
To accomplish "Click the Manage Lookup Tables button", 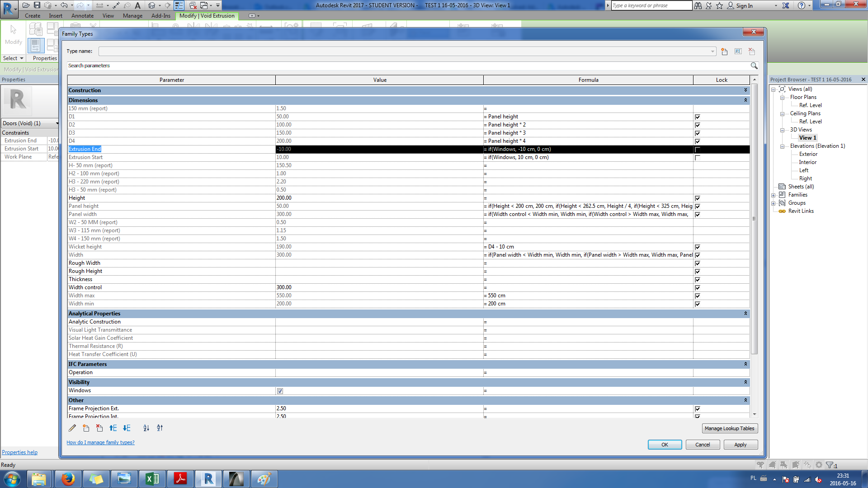I will click(729, 428).
